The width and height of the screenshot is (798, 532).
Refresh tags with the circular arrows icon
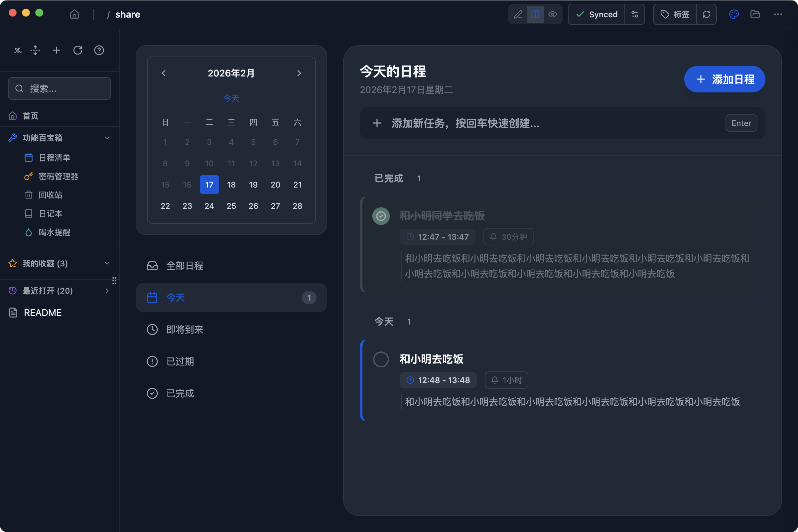coord(707,14)
